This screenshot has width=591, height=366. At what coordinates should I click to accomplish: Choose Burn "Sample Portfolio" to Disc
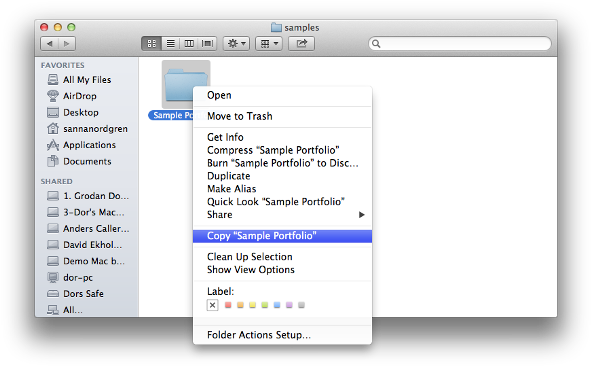click(x=282, y=163)
